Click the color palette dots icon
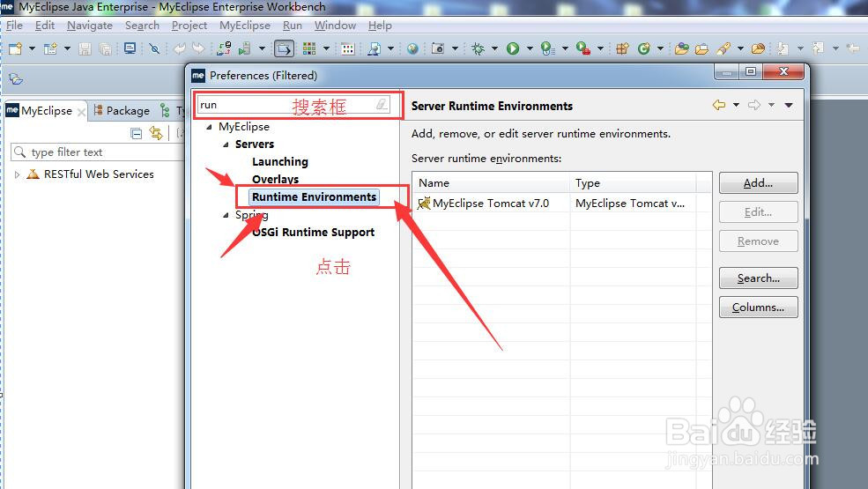The width and height of the screenshot is (868, 489). [348, 48]
